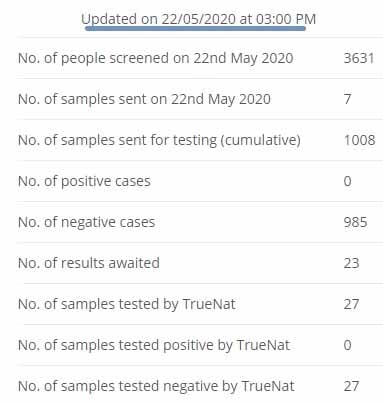Select 'samples tested negative by TrueNat' label

coord(156,386)
